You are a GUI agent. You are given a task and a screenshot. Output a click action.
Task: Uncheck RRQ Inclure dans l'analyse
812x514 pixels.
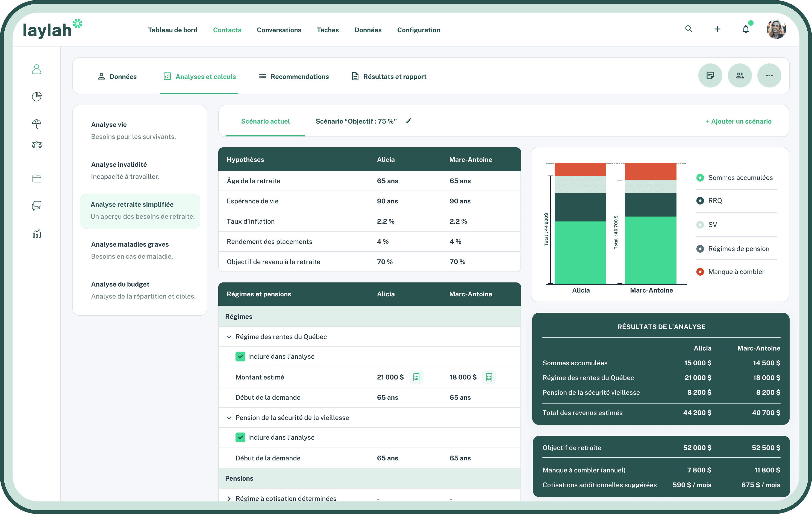(240, 357)
